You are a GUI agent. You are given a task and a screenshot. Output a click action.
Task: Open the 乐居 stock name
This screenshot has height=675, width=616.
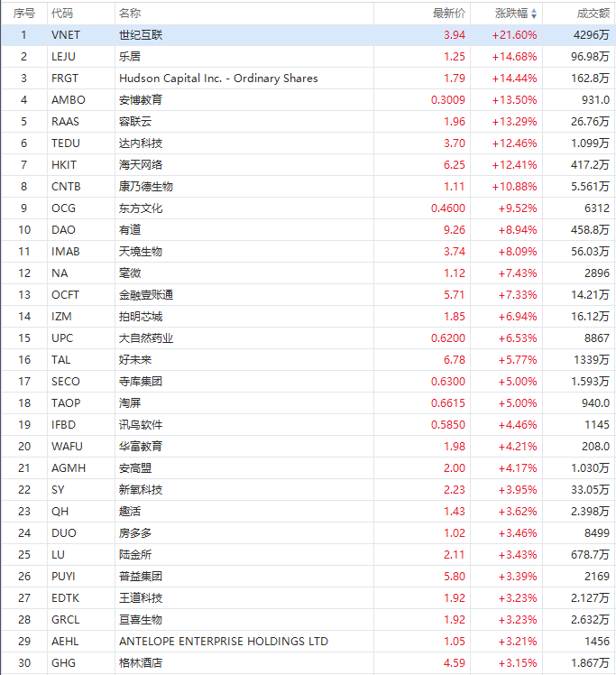(x=130, y=56)
